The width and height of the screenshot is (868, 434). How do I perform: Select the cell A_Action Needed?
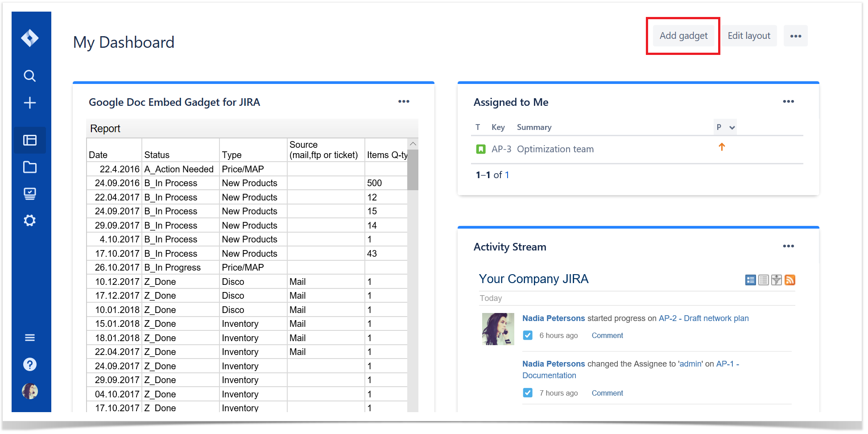181,169
